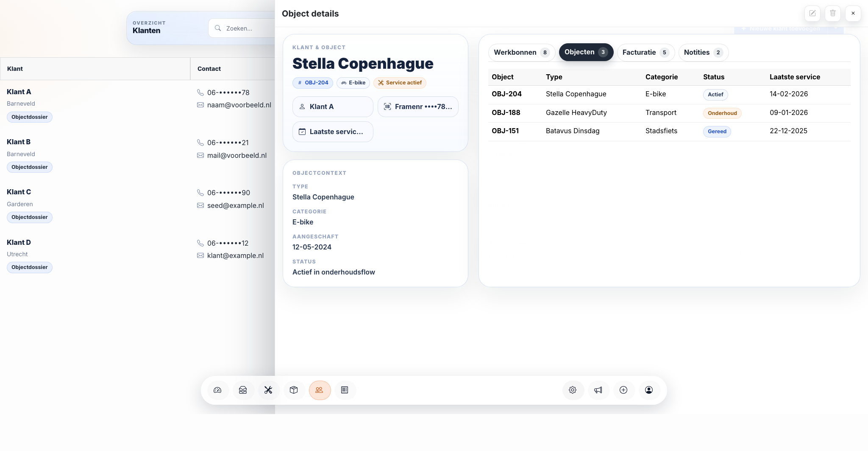Click the Klant A chip with the person icon
Viewport: 868px width, 451px height.
333,106
